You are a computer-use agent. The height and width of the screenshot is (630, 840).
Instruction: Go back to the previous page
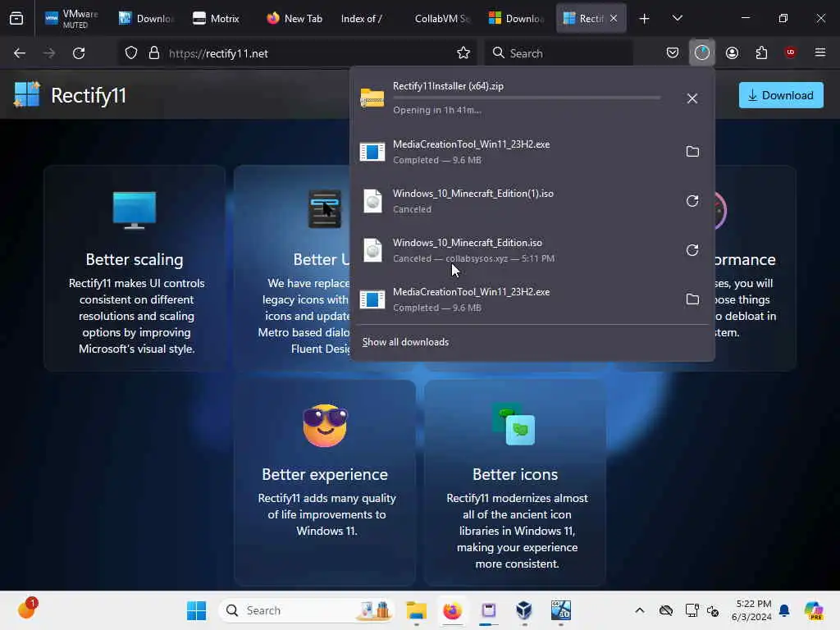coord(20,53)
